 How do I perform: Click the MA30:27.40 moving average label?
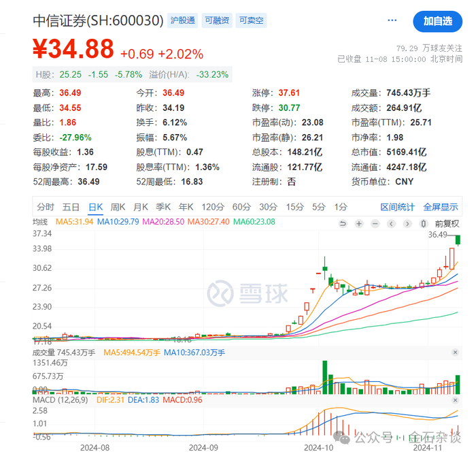209,222
